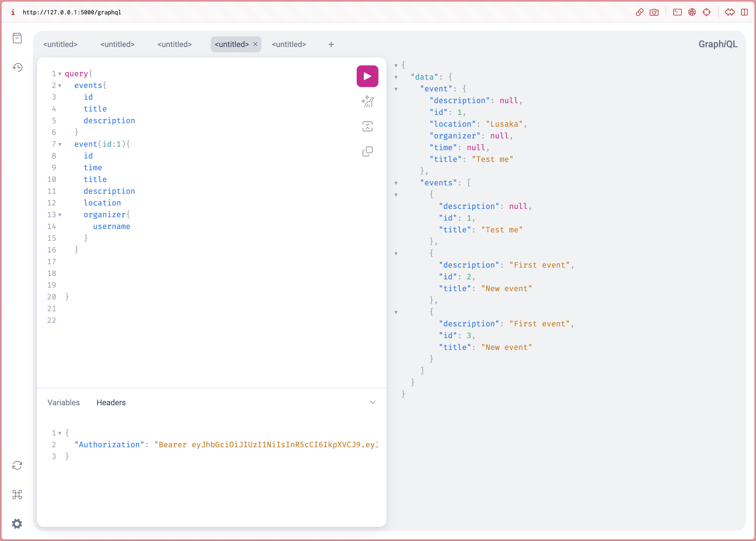This screenshot has width=756, height=541.
Task: Click the Prettify query icon
Action: click(x=367, y=101)
